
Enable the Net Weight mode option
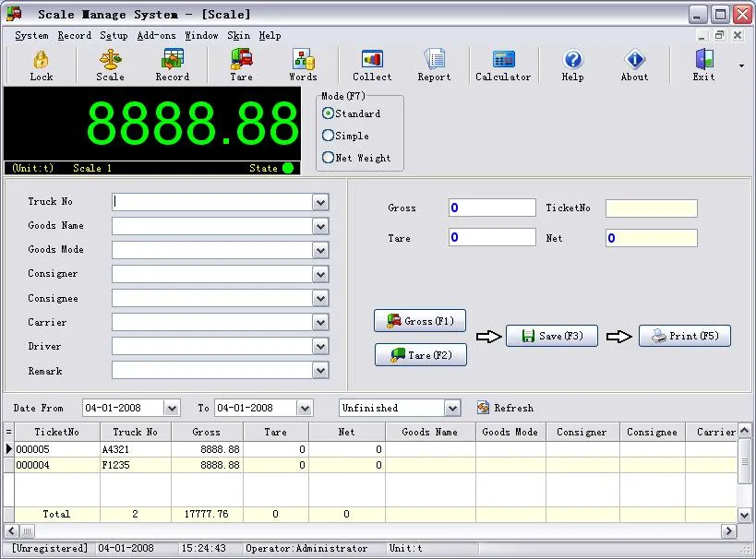tap(329, 158)
